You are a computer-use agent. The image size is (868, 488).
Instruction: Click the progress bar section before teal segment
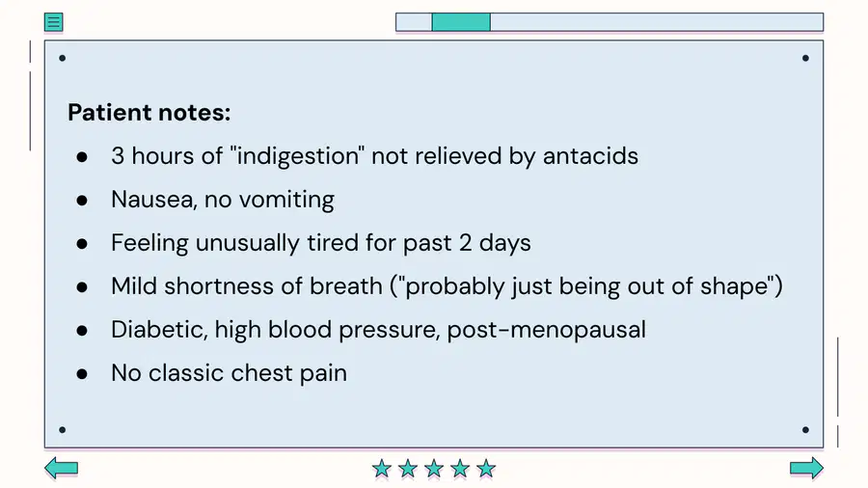coord(414,22)
